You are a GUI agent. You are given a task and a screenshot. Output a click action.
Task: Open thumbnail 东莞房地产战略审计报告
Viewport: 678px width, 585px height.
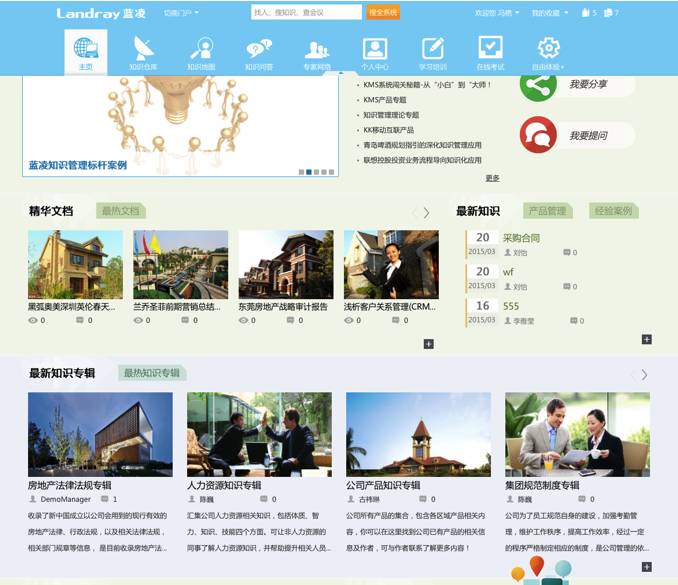tap(286, 264)
